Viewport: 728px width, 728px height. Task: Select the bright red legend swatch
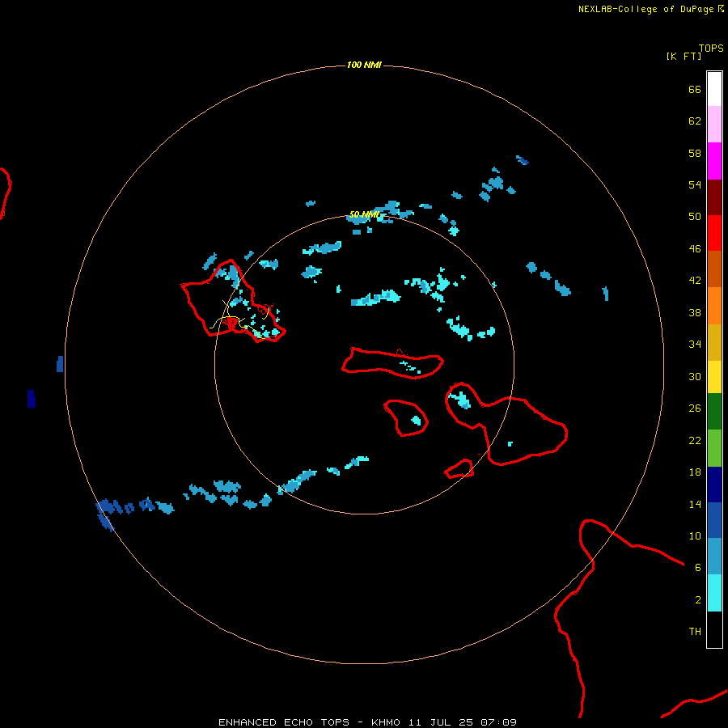click(714, 233)
